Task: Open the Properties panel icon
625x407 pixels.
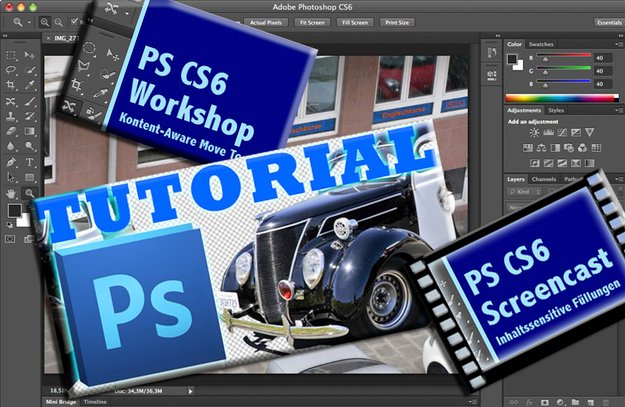Action: tap(492, 75)
